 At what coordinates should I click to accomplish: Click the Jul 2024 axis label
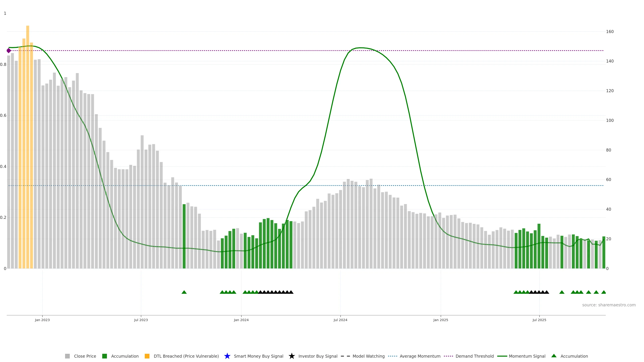point(340,320)
